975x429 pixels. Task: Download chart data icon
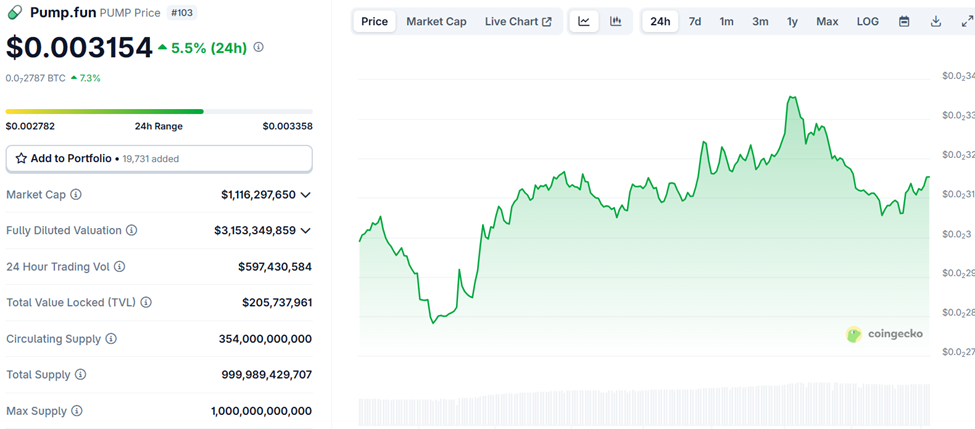pyautogui.click(x=935, y=21)
